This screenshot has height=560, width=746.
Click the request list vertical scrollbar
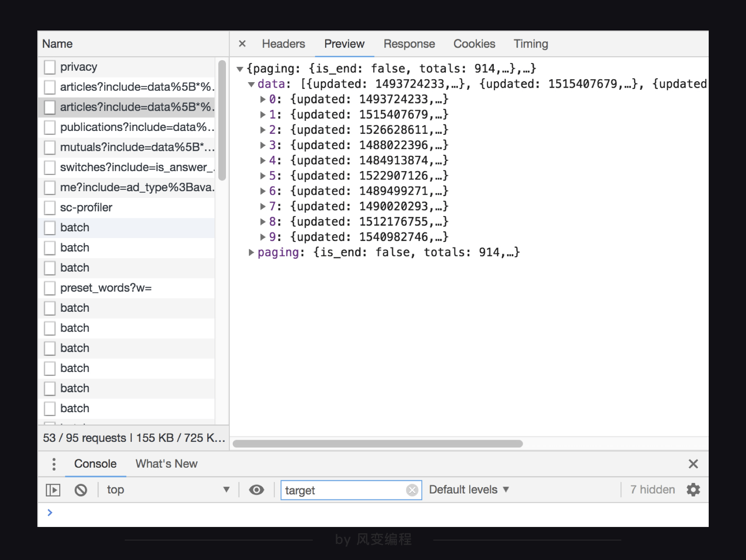[222, 120]
